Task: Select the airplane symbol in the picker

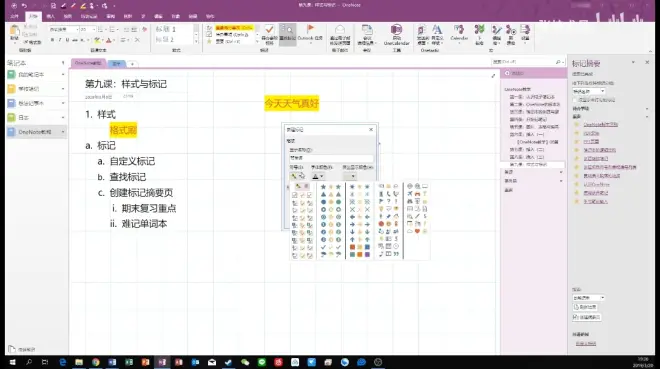Action: point(410,194)
